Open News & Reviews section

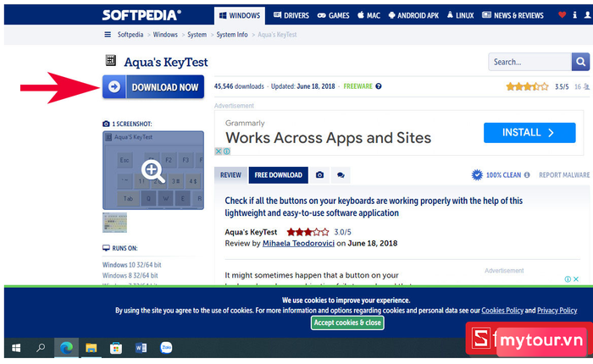coord(513,15)
